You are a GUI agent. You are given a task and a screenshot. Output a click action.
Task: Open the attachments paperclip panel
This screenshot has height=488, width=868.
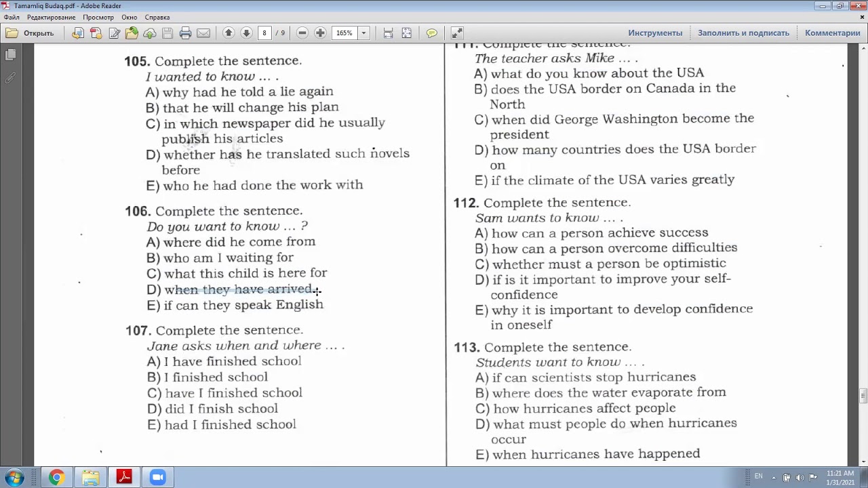tap(10, 78)
